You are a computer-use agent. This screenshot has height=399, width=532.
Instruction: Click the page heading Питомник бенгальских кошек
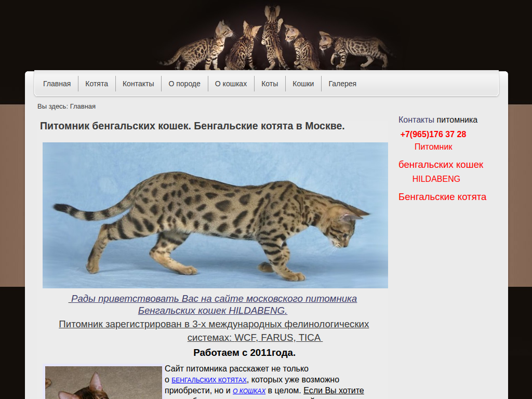click(x=192, y=126)
